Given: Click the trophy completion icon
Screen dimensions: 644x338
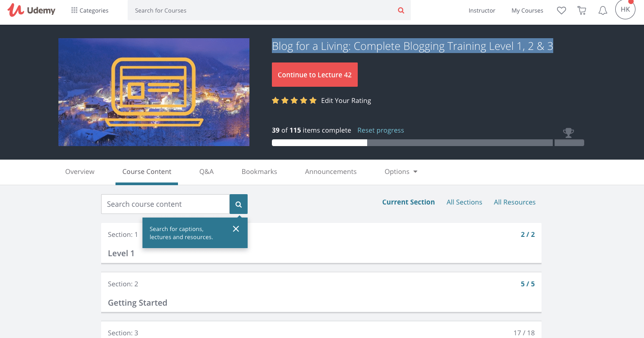Looking at the screenshot, I should [x=568, y=133].
